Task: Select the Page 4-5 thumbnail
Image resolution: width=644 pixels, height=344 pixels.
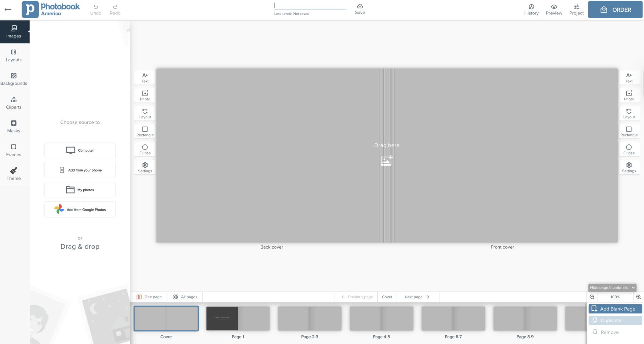Action: [x=381, y=318]
